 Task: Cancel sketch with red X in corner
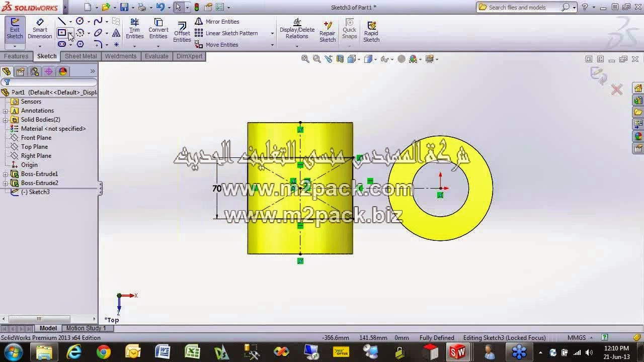click(617, 90)
